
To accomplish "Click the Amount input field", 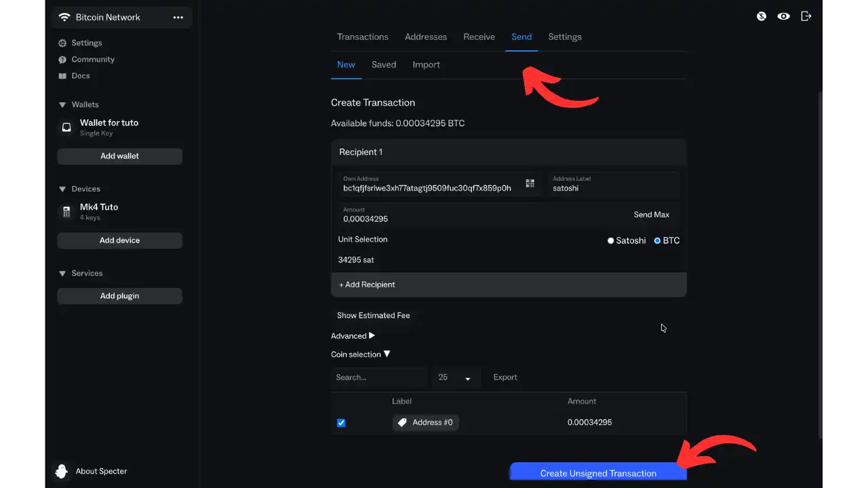I will (x=481, y=215).
